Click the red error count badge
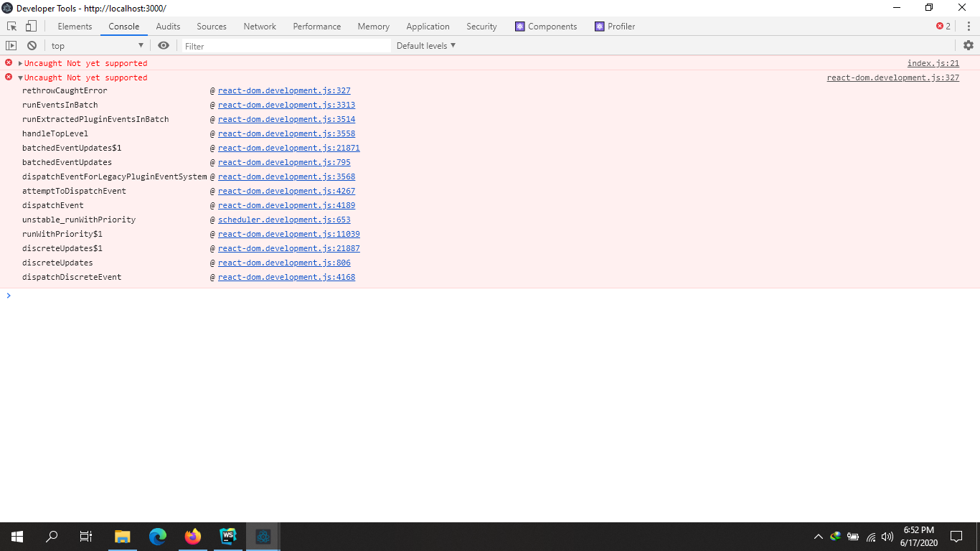 943,27
